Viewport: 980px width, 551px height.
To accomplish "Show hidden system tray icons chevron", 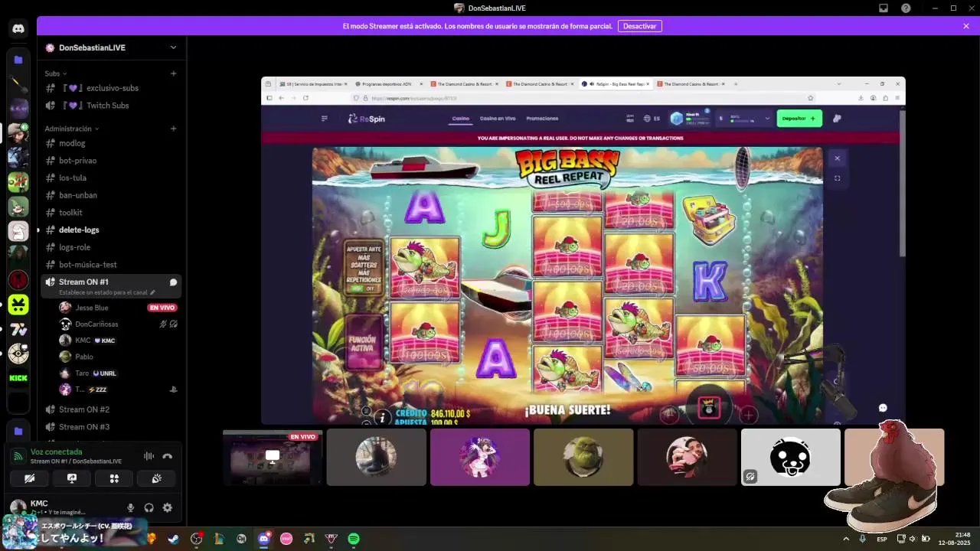I will (x=847, y=539).
